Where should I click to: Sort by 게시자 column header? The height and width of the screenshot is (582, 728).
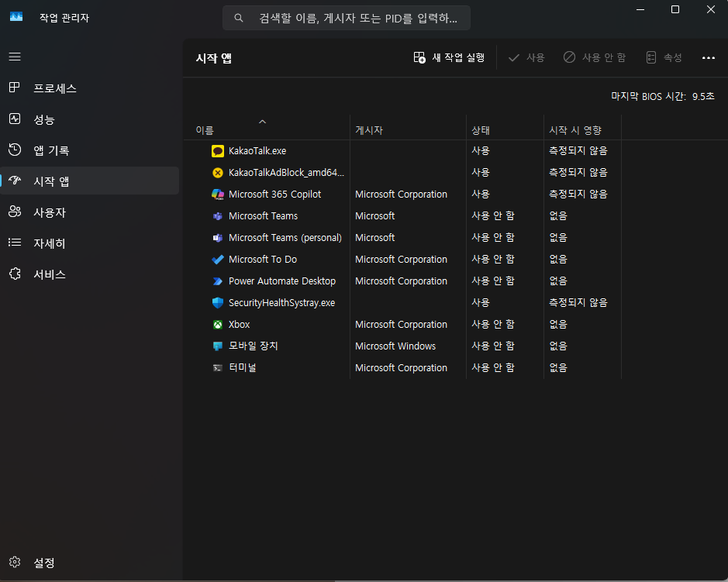coord(369,130)
